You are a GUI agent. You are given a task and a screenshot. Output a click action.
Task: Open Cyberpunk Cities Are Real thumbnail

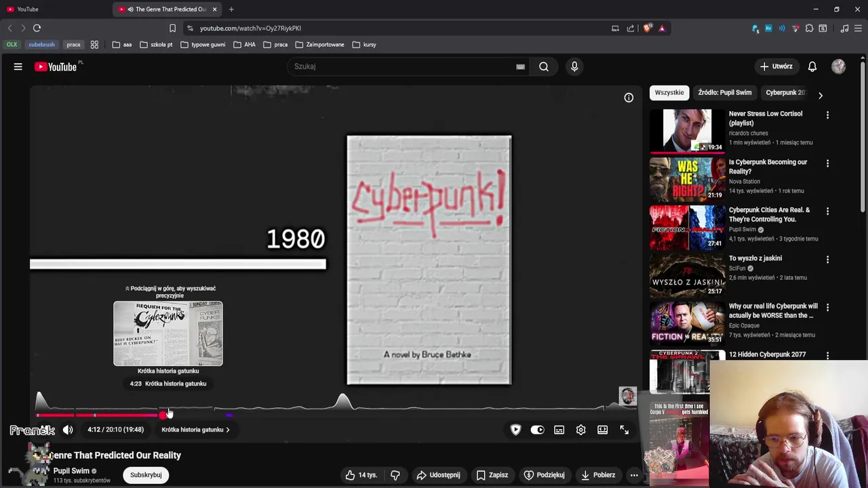[x=687, y=227]
